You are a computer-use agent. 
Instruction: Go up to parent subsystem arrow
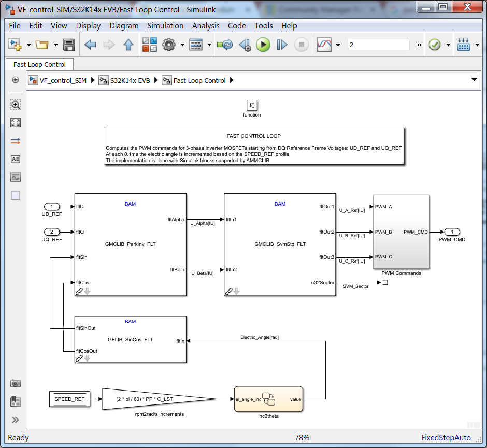pyautogui.click(x=128, y=45)
